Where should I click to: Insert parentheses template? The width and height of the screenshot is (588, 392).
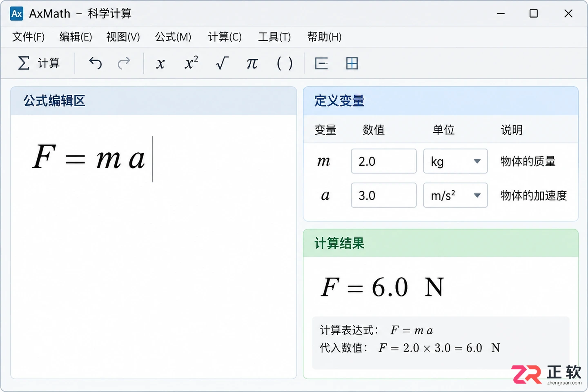[285, 63]
